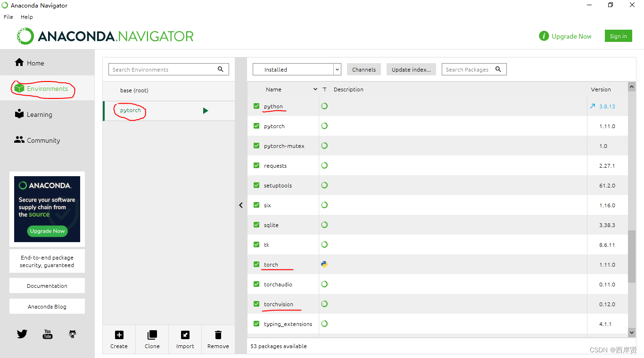Click the Update index button
The image size is (644, 358).
(411, 69)
